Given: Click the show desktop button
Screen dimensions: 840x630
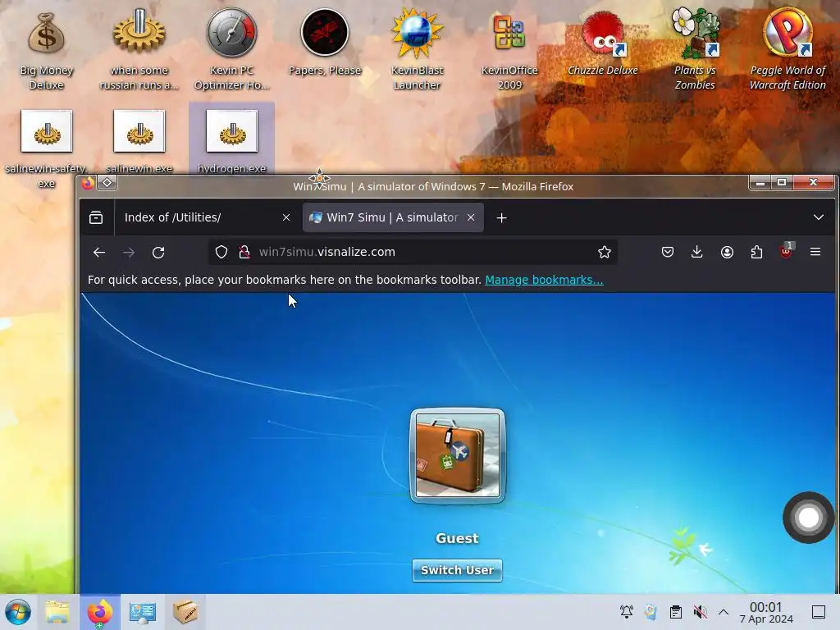Looking at the screenshot, I should coord(819,612).
